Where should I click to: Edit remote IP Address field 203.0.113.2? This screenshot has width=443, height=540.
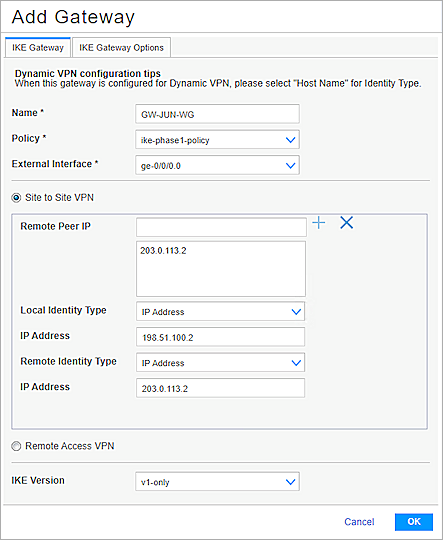click(220, 388)
